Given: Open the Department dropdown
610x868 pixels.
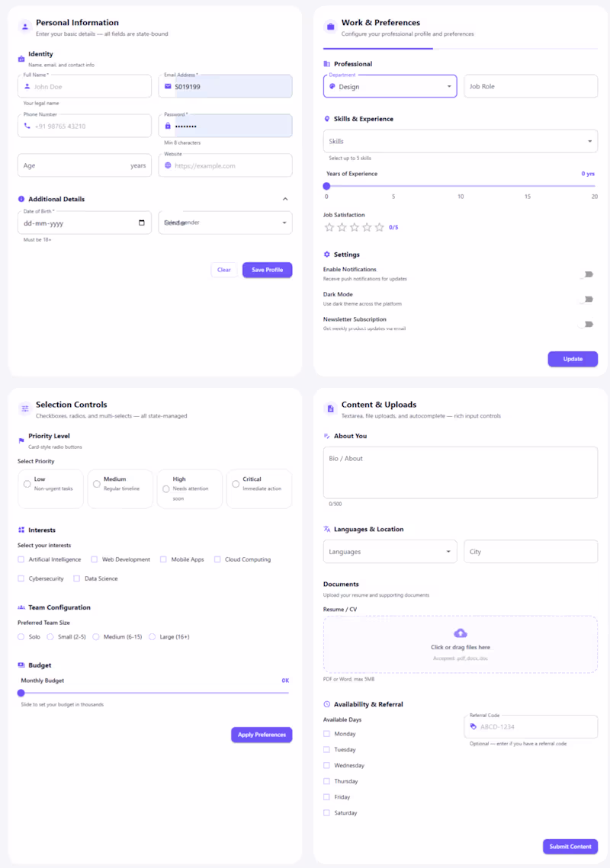Looking at the screenshot, I should point(390,87).
